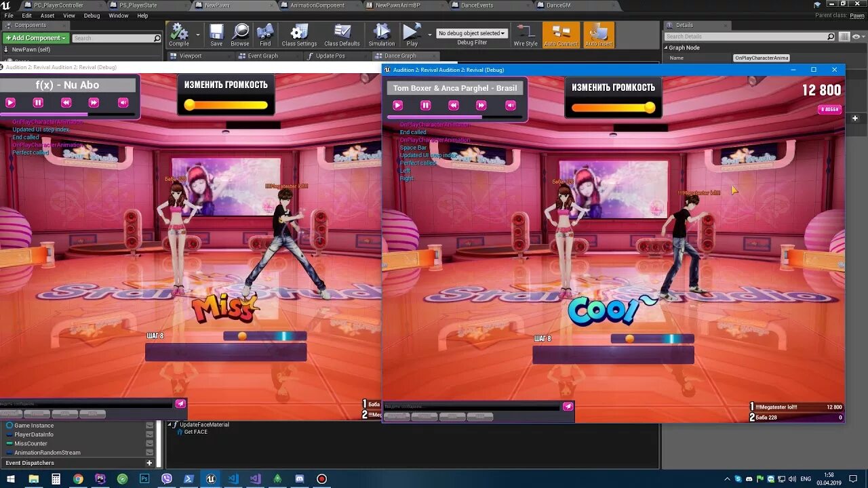
Task: Focus the right window chat input
Action: tap(472, 407)
